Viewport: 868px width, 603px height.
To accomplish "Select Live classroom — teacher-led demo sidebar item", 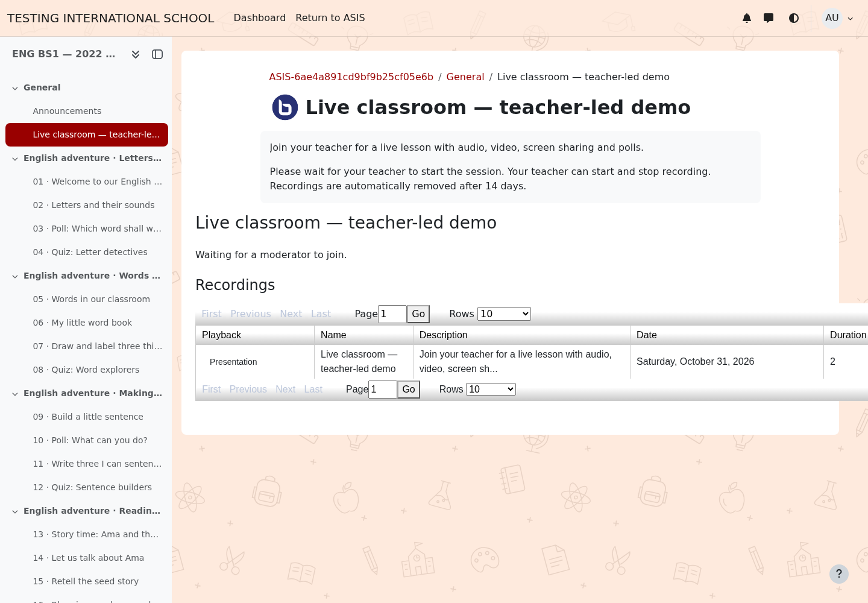I will click(87, 134).
